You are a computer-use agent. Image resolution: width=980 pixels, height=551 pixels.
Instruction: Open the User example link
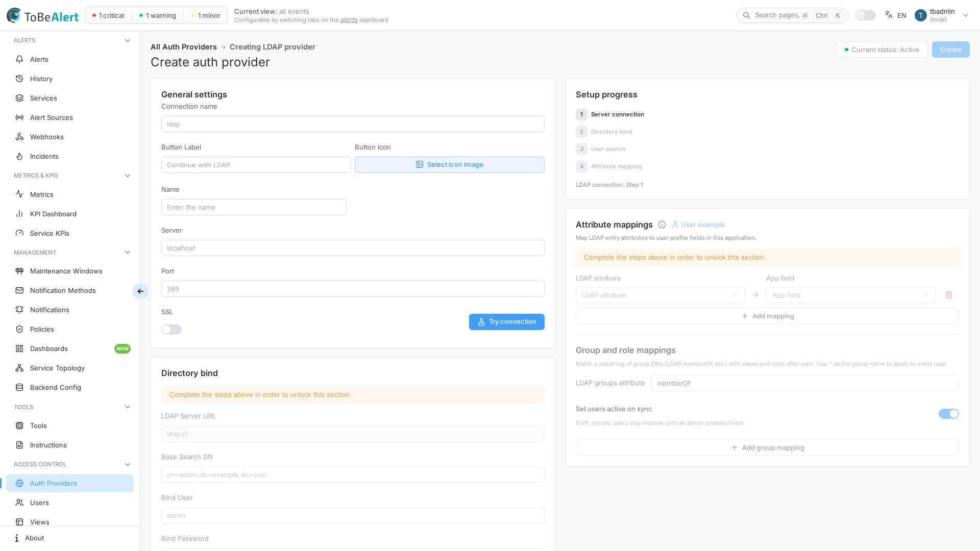coord(698,224)
